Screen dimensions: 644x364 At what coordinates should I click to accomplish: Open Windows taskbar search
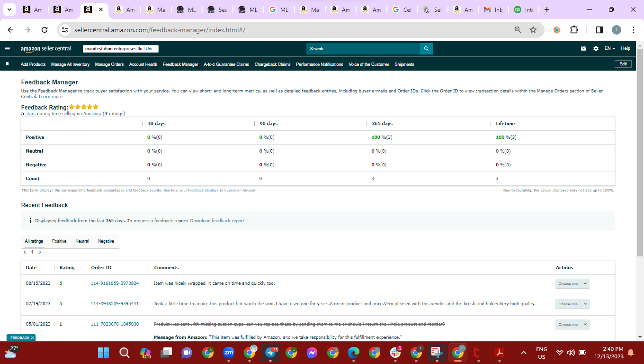pyautogui.click(x=124, y=353)
